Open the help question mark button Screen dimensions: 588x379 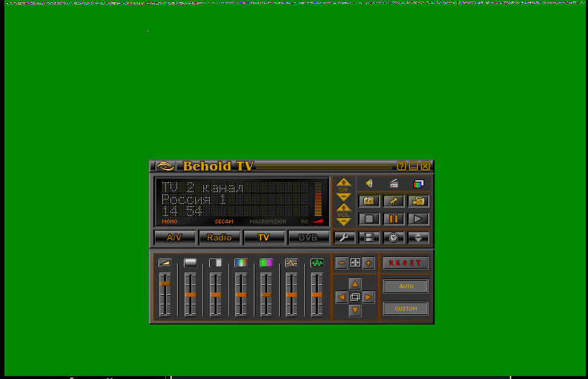[401, 166]
